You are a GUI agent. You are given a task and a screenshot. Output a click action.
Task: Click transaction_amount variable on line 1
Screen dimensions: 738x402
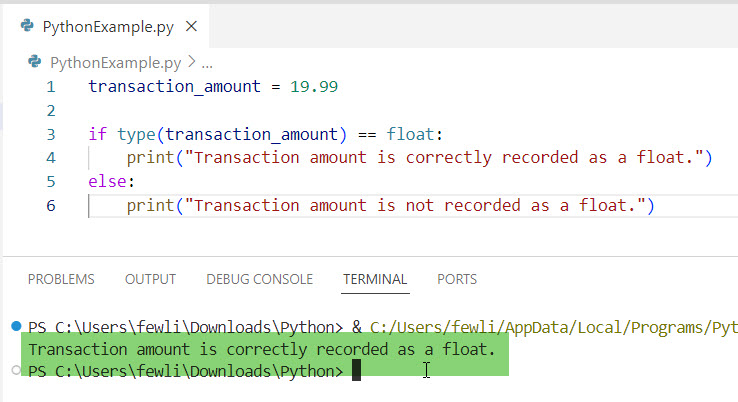[x=174, y=87]
